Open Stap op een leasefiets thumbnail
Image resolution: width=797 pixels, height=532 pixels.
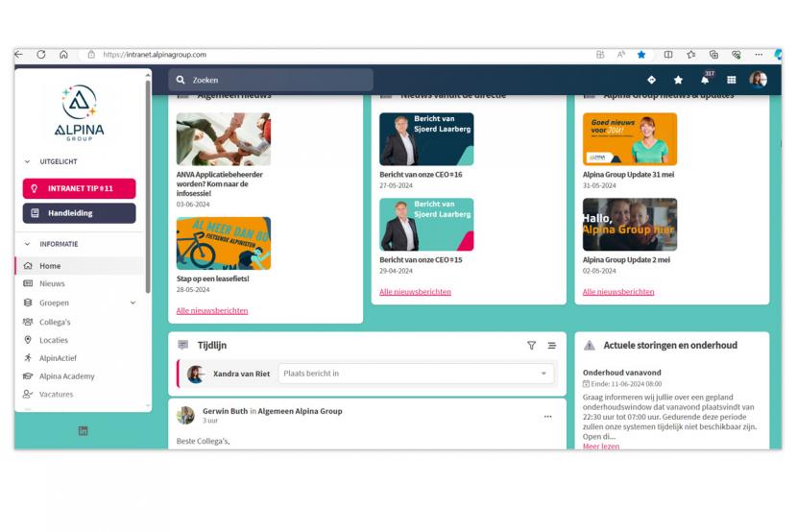pyautogui.click(x=224, y=243)
